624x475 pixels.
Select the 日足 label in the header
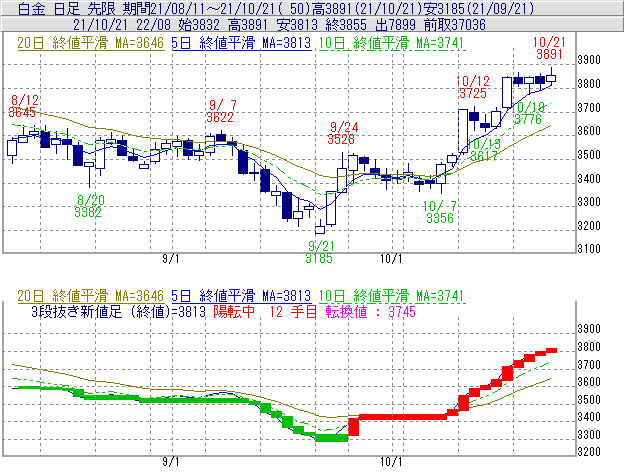tap(66, 8)
